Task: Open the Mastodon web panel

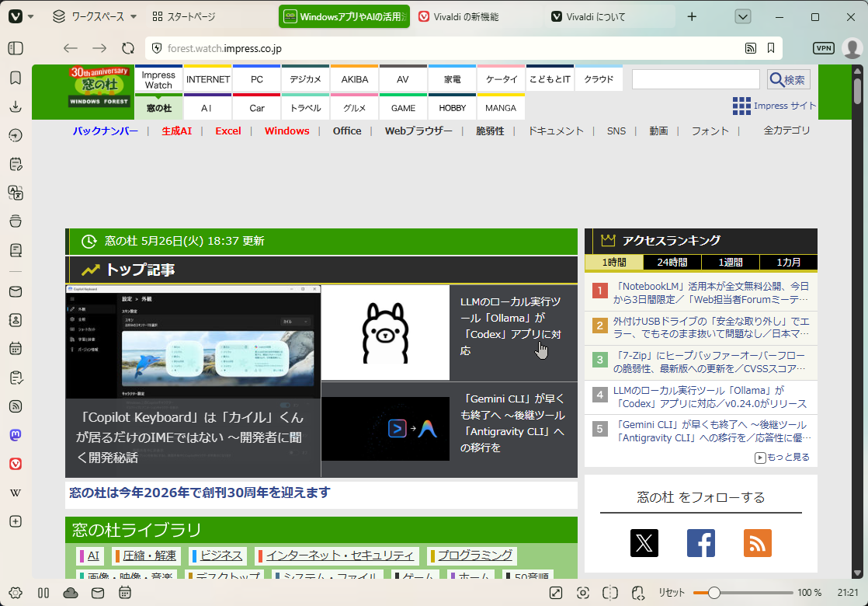Action: click(16, 435)
